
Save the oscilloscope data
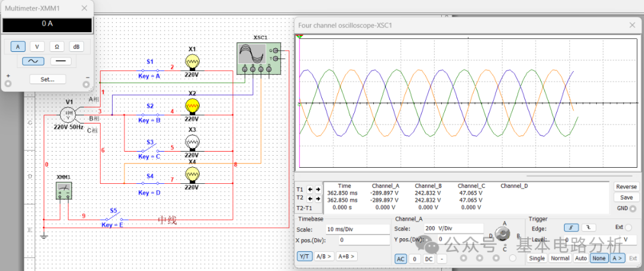tap(626, 198)
